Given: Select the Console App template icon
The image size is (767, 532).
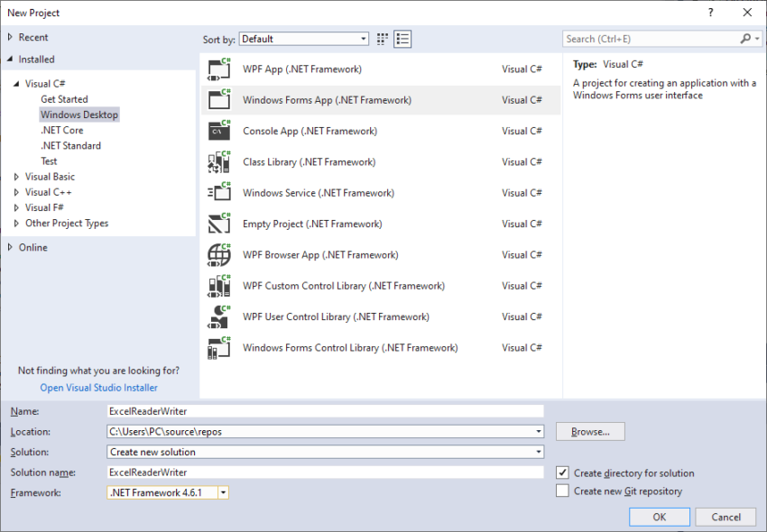Looking at the screenshot, I should click(x=219, y=131).
